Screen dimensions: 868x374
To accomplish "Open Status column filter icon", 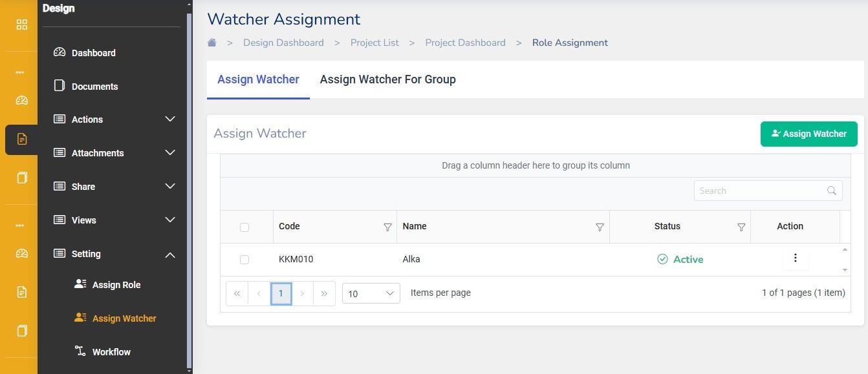I will click(741, 227).
